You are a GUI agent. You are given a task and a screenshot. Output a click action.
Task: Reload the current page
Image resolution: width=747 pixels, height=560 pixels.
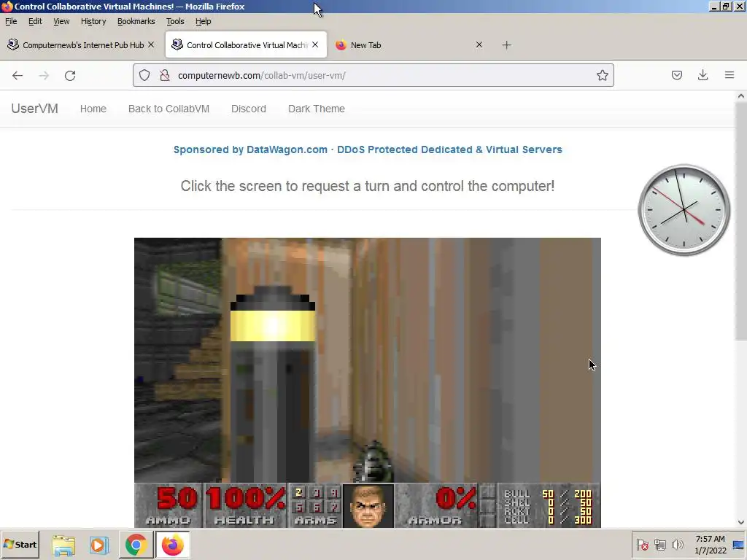[70, 75]
